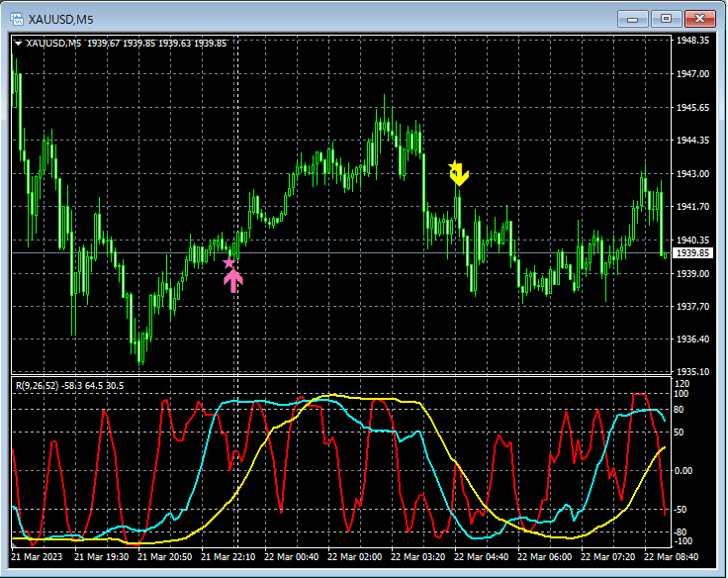Screen dimensions: 728x578
Task: Click the current price label 1939.85
Action: point(692,252)
